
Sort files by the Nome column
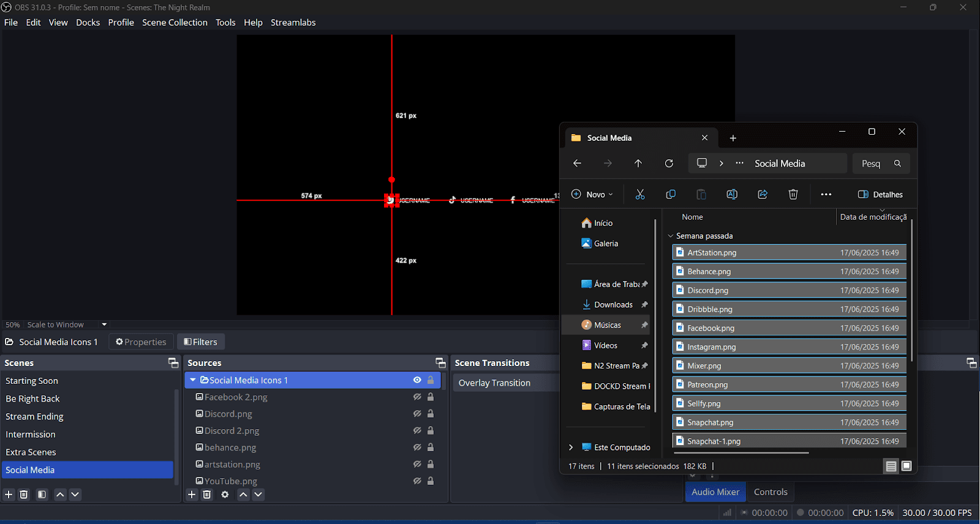[693, 217]
